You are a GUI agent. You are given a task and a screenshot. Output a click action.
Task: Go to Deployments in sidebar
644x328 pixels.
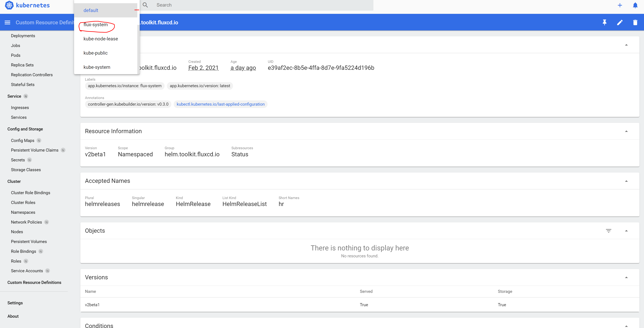point(23,36)
